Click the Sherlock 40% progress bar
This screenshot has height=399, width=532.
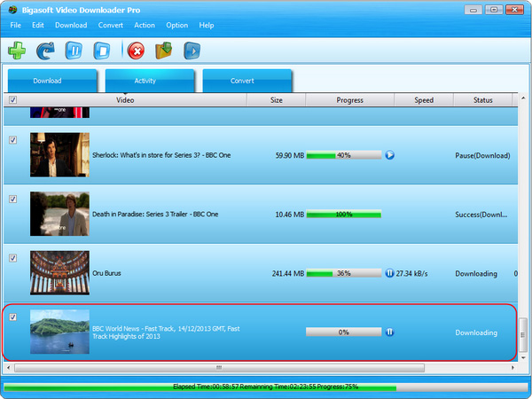click(x=344, y=155)
